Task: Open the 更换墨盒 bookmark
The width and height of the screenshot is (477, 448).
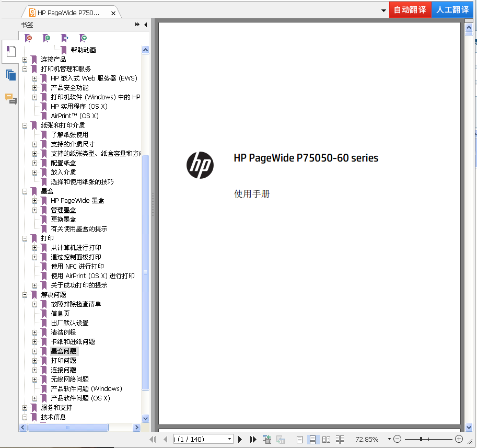Action: 63,220
